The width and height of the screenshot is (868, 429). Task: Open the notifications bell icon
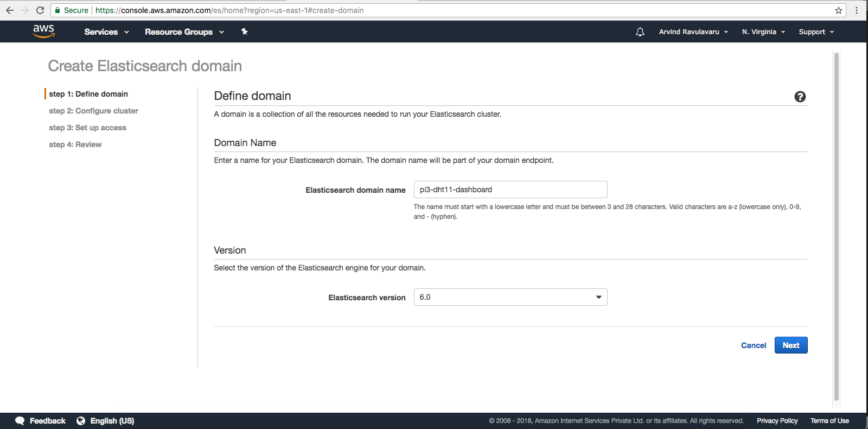pos(640,31)
